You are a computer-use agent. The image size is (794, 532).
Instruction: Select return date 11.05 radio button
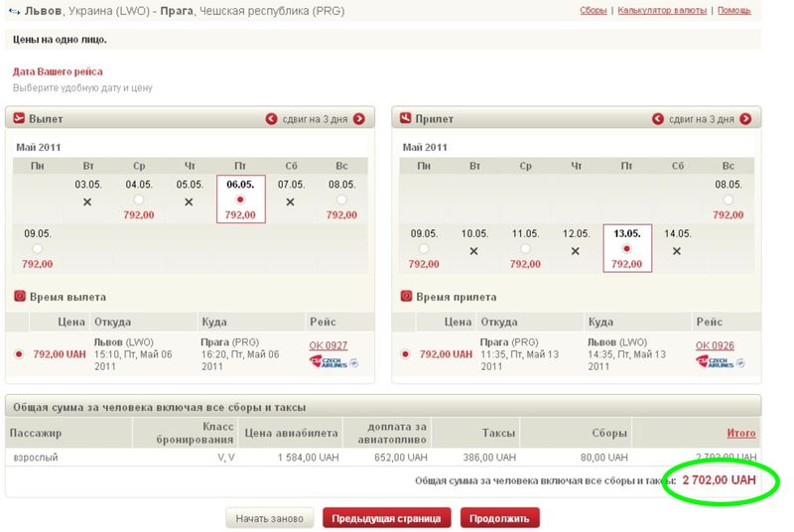coord(525,249)
